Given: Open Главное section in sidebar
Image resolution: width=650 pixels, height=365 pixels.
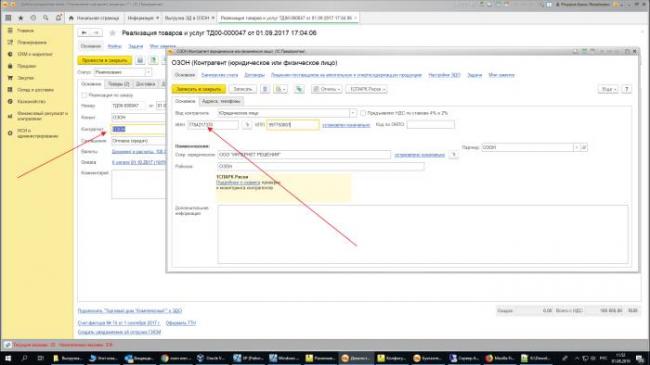Looking at the screenshot, I should tap(25, 31).
